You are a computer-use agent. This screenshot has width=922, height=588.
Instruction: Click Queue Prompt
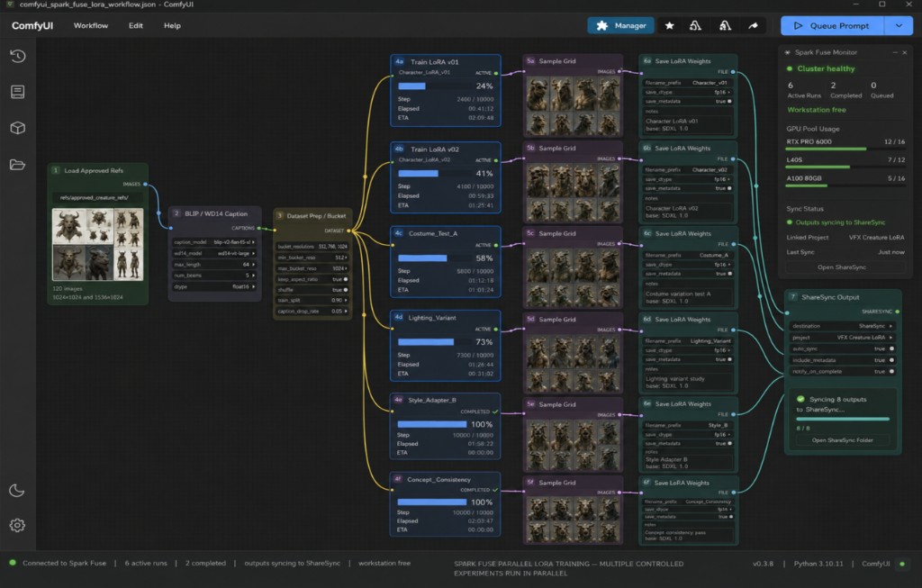(832, 26)
